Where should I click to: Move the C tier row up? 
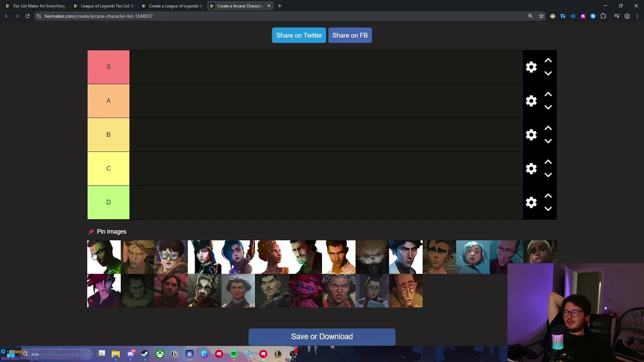click(x=548, y=162)
